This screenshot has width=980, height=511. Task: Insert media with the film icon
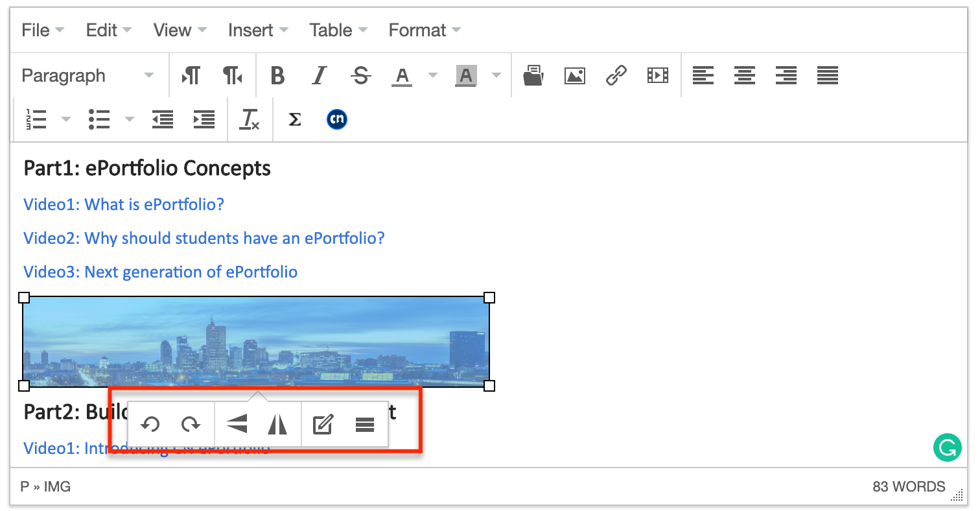(x=657, y=76)
